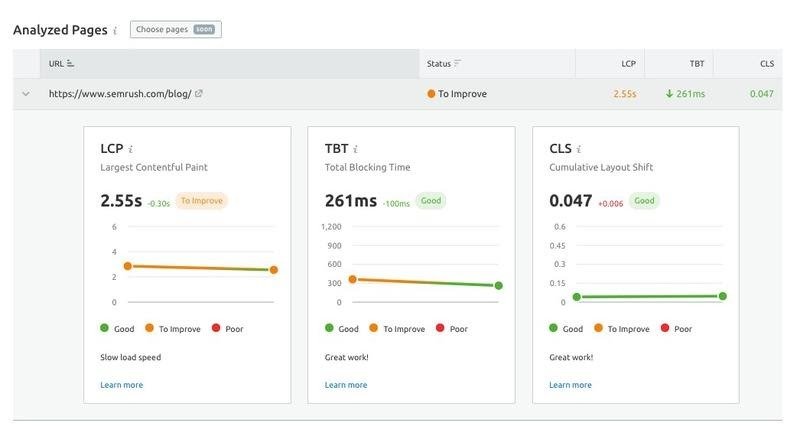This screenshot has height=426, width=800.
Task: Click the Total Blocking Time subtitle
Action: point(367,167)
